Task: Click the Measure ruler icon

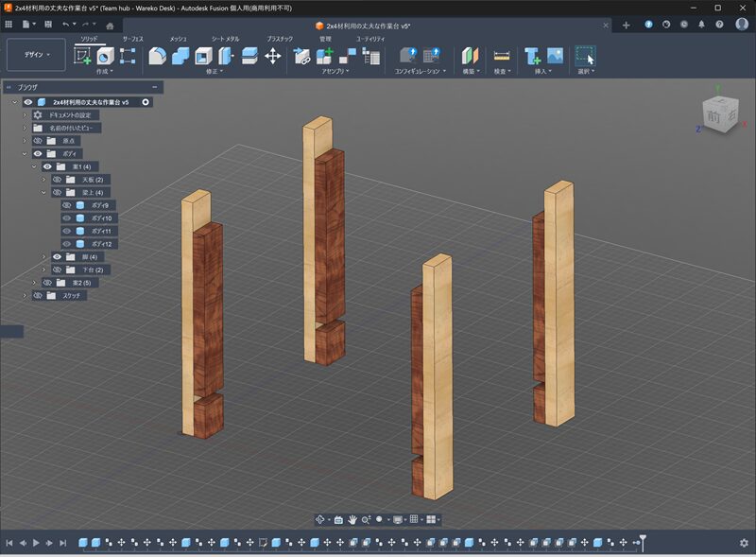Action: (x=502, y=56)
